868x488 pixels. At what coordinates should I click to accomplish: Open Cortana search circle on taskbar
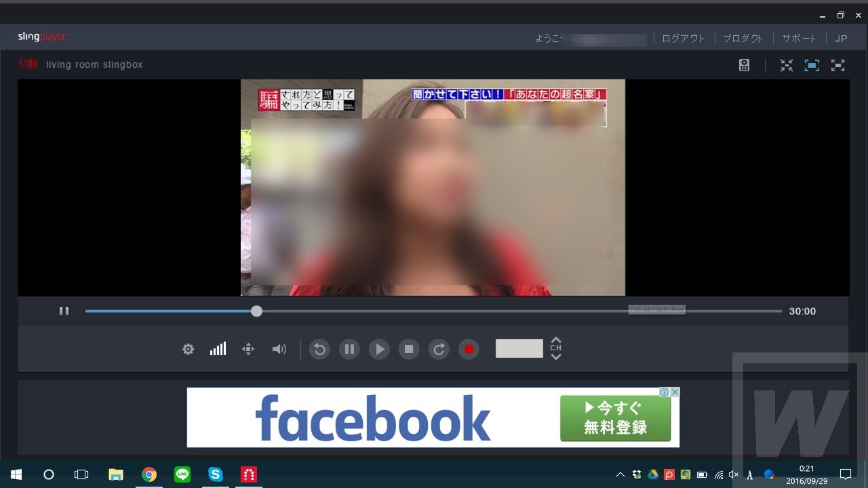pos(49,474)
